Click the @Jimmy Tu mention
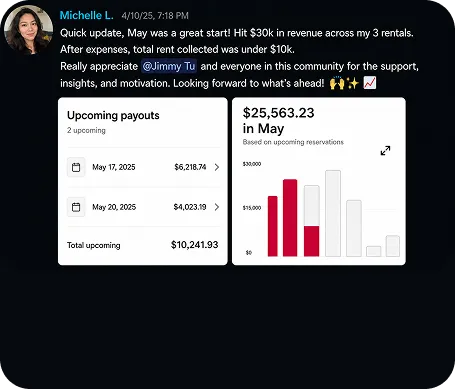 pos(169,66)
